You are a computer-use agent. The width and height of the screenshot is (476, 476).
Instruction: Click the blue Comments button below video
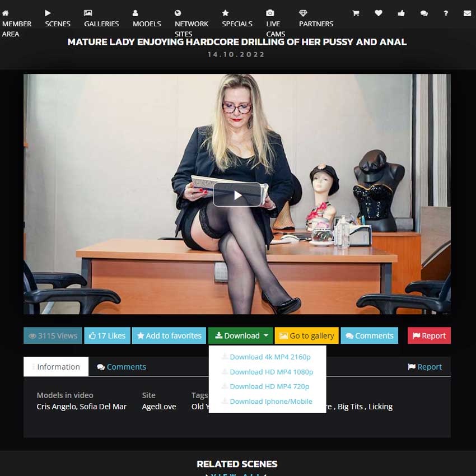pyautogui.click(x=370, y=335)
